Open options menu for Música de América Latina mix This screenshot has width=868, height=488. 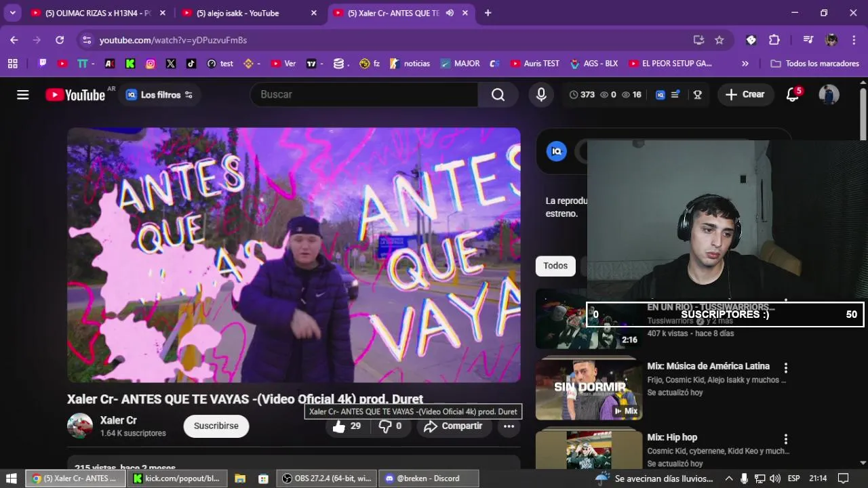786,368
